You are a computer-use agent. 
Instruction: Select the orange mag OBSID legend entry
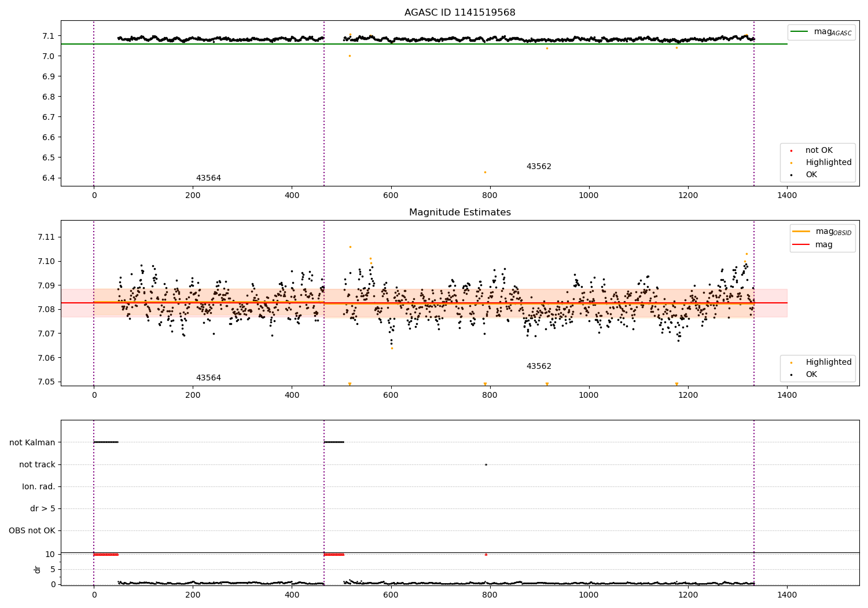822,232
